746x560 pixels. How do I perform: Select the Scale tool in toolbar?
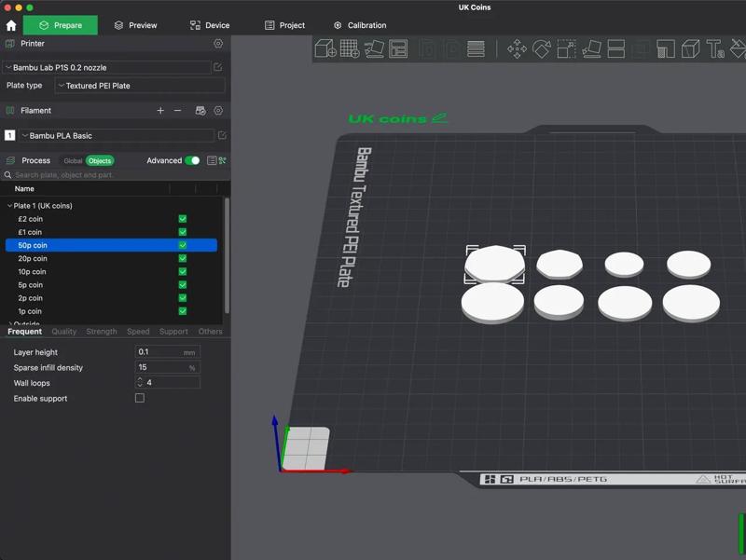click(x=566, y=49)
